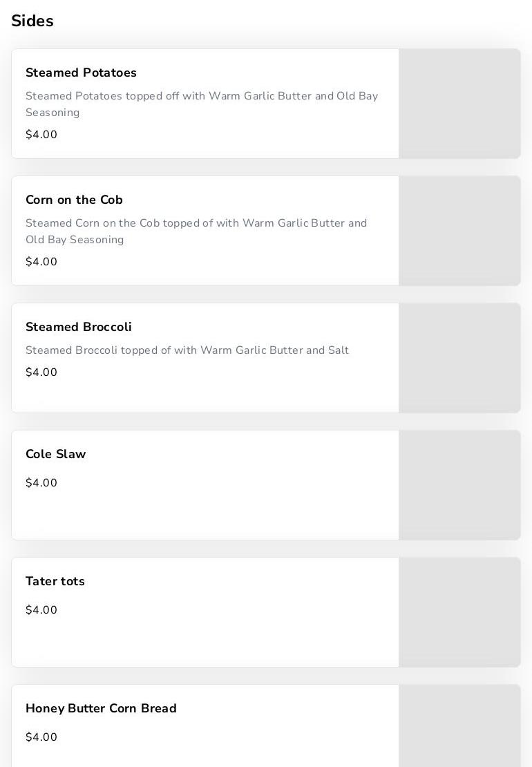Open the Tater tots image placeholder
Viewport: 532px width, 767px height.
click(x=459, y=612)
